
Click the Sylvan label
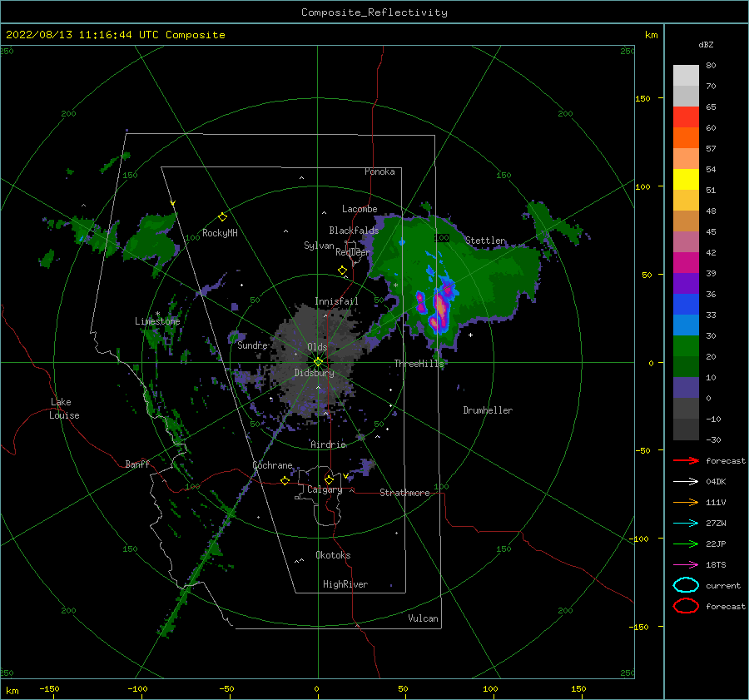[x=319, y=246]
